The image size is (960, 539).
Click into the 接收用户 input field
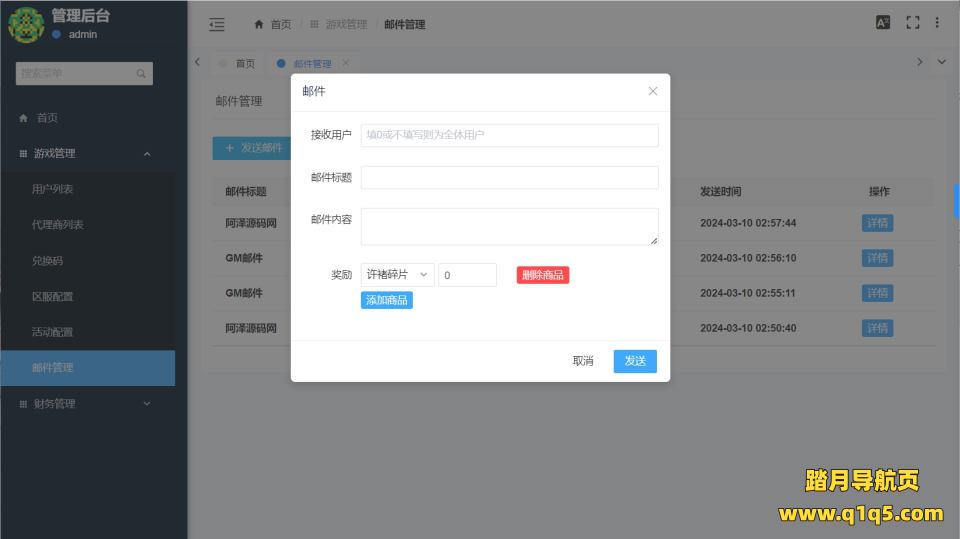point(509,135)
